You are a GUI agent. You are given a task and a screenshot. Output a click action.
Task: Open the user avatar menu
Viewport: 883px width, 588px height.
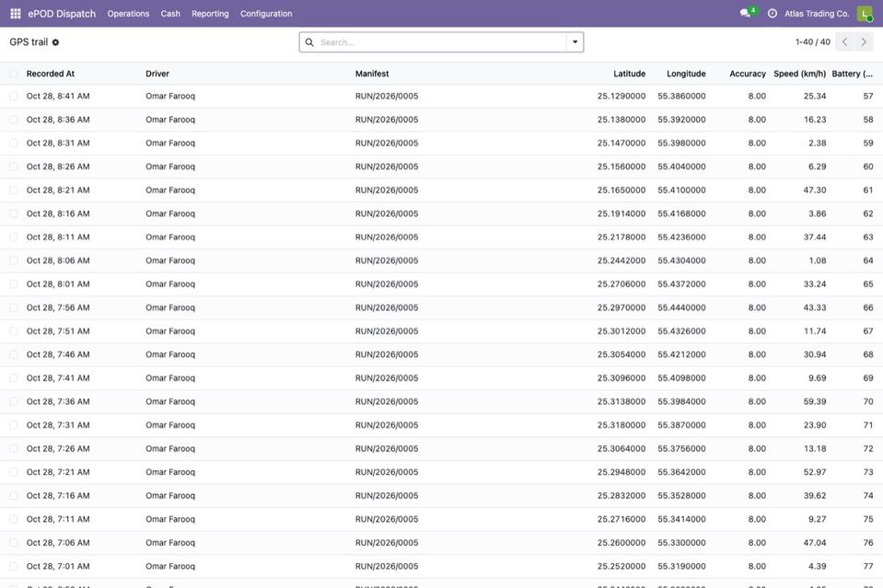[x=865, y=14]
